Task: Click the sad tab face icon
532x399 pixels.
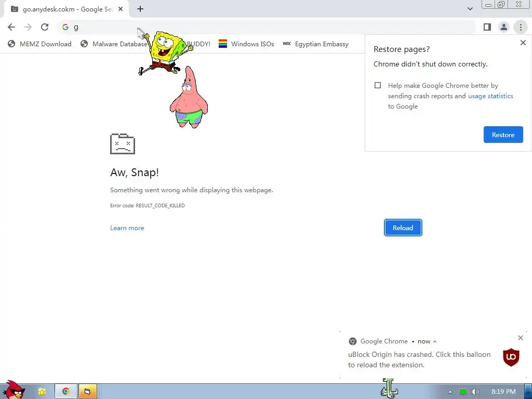Action: pyautogui.click(x=123, y=144)
